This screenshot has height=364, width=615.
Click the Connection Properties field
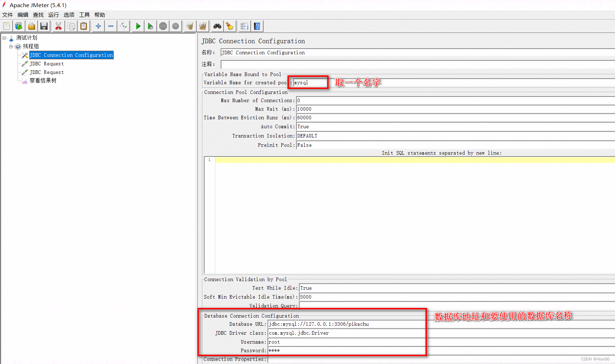(441, 359)
